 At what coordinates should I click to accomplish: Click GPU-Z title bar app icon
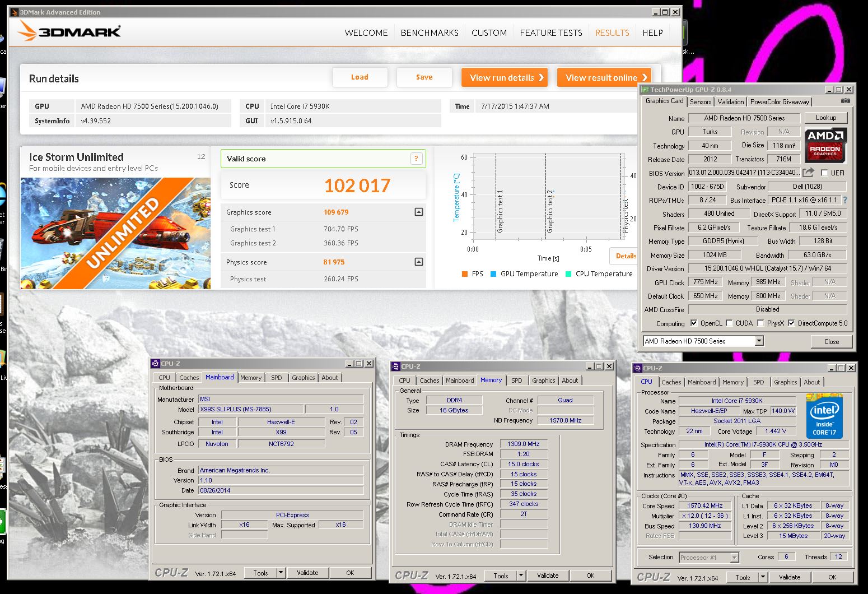646,90
